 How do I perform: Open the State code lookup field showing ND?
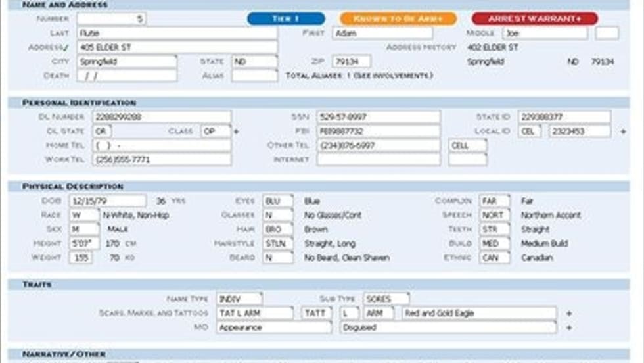pyautogui.click(x=254, y=61)
